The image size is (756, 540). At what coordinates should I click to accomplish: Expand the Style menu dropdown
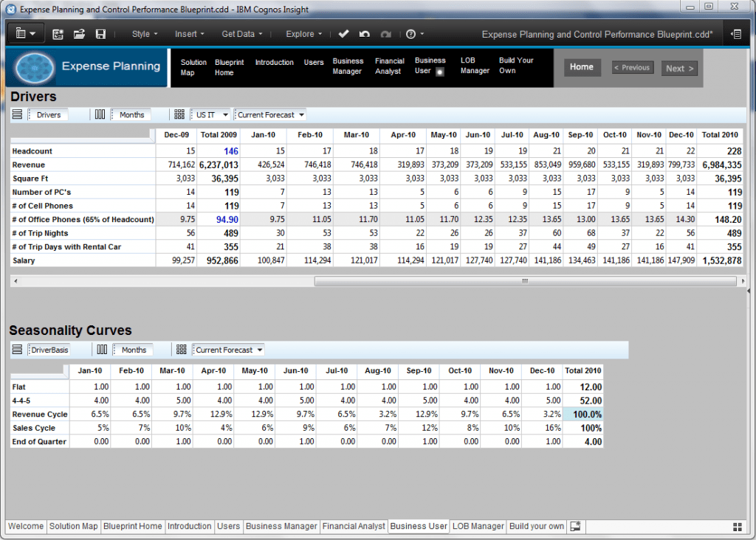(x=144, y=34)
